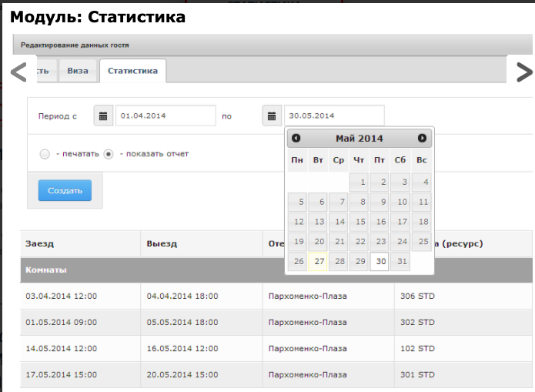Click the Заезд column header
Viewport: 535px width, 392px height.
[81, 244]
